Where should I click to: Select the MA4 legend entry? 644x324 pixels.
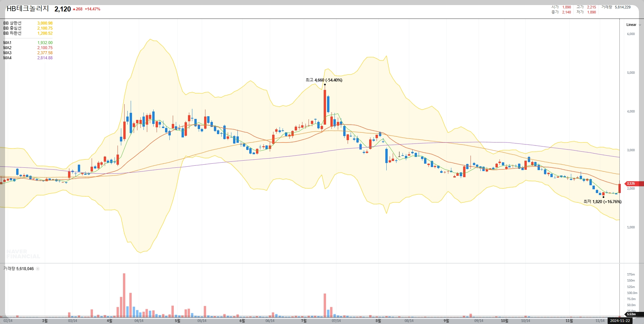[x=7, y=58]
